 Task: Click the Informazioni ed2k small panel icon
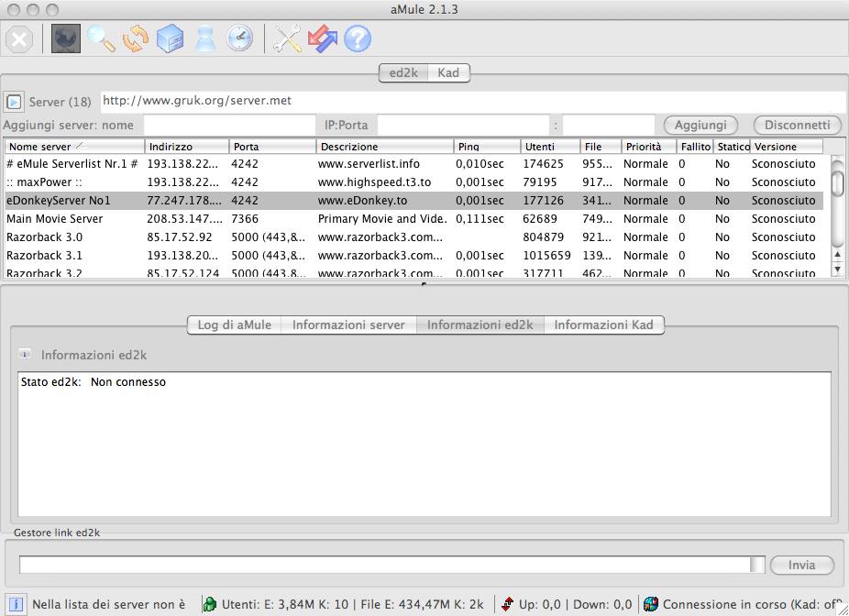[25, 355]
